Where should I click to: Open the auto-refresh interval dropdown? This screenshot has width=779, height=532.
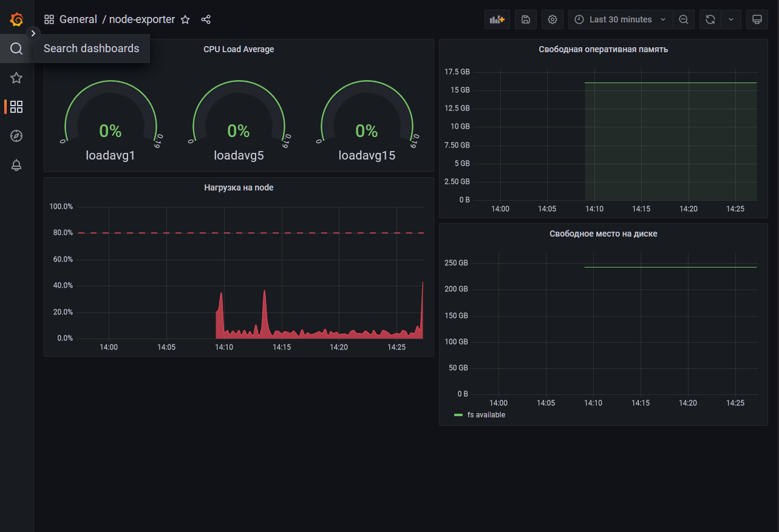(731, 19)
